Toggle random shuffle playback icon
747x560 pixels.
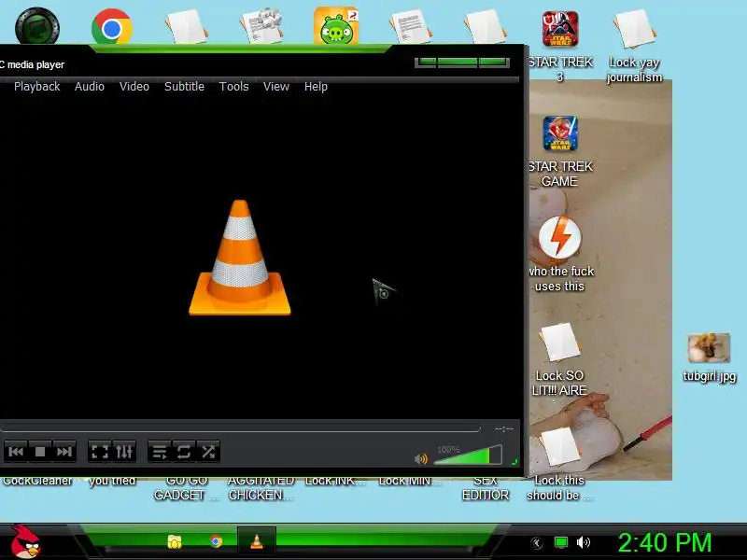208,452
